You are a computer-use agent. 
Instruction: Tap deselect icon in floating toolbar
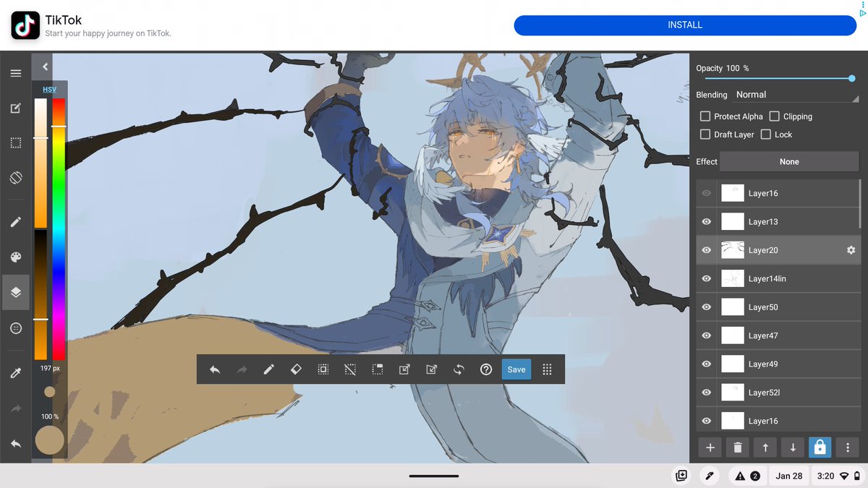350,369
